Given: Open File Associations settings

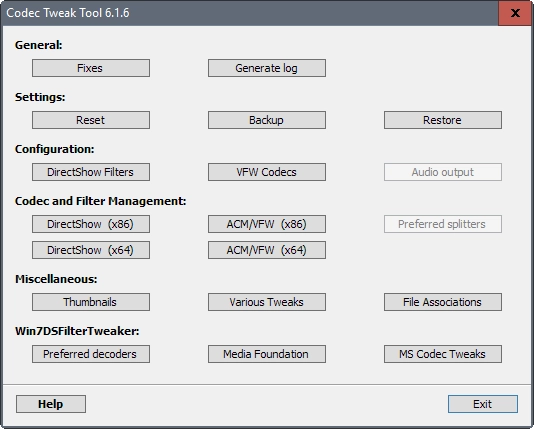Looking at the screenshot, I should [443, 302].
